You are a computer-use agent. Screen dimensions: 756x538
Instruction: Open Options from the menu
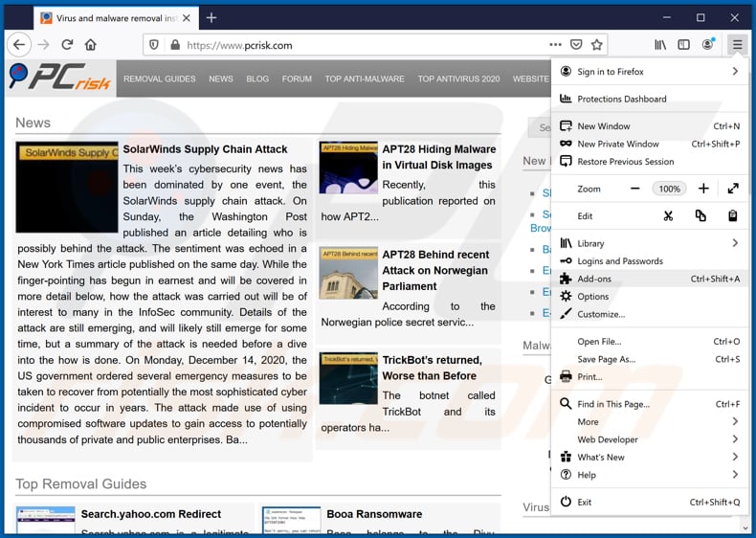pyautogui.click(x=649, y=297)
